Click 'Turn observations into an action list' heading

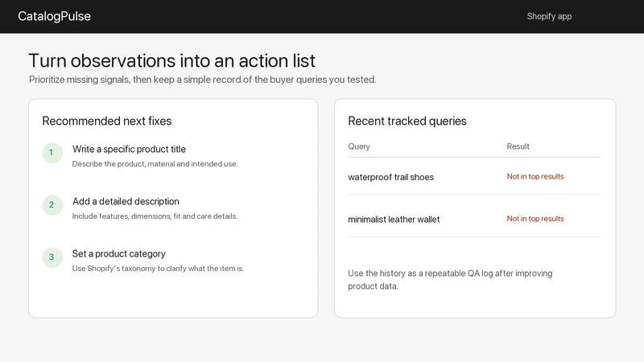pos(171,61)
